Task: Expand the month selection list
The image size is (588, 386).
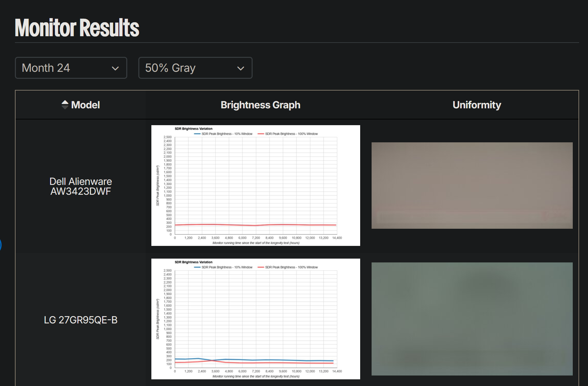Action: pyautogui.click(x=71, y=68)
